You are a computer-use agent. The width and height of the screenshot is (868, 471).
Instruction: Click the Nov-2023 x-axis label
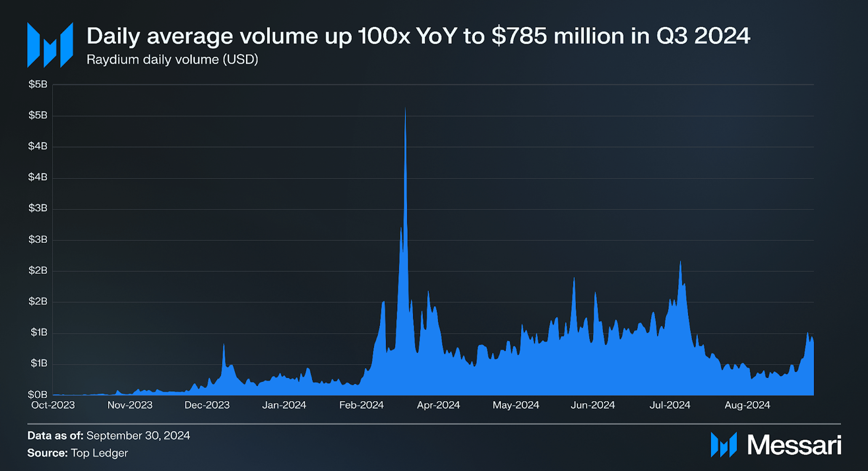[x=130, y=405]
